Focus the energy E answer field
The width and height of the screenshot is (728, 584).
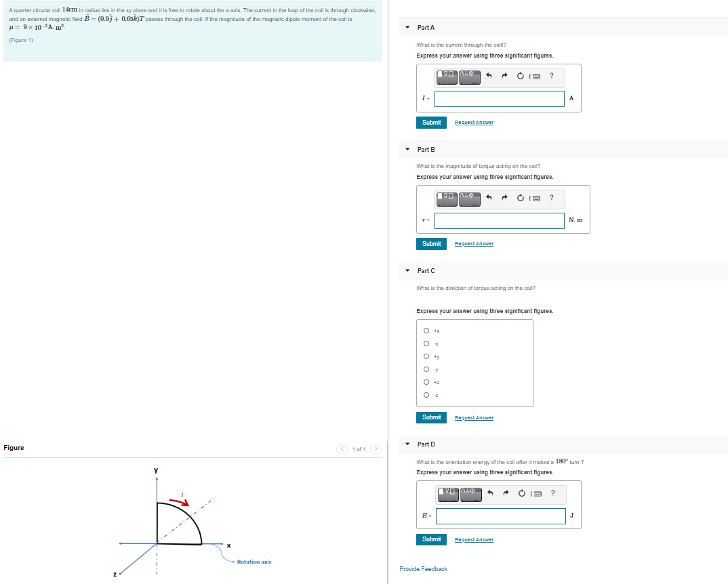coord(501,516)
